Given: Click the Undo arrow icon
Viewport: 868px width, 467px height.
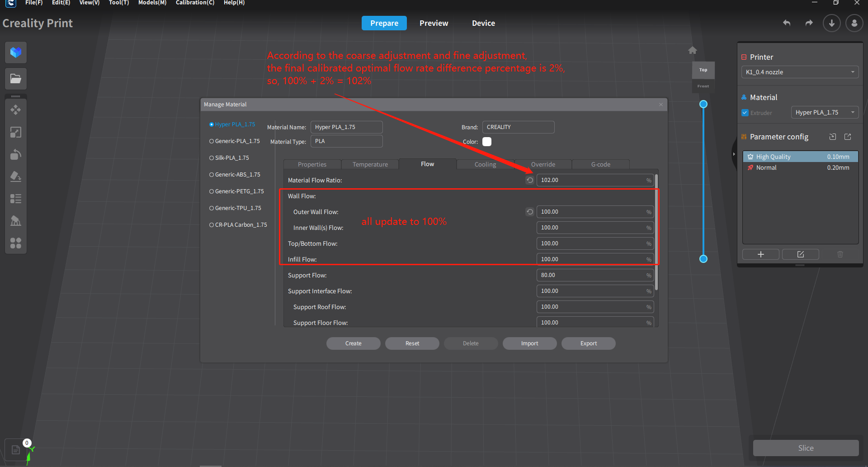Looking at the screenshot, I should (787, 23).
